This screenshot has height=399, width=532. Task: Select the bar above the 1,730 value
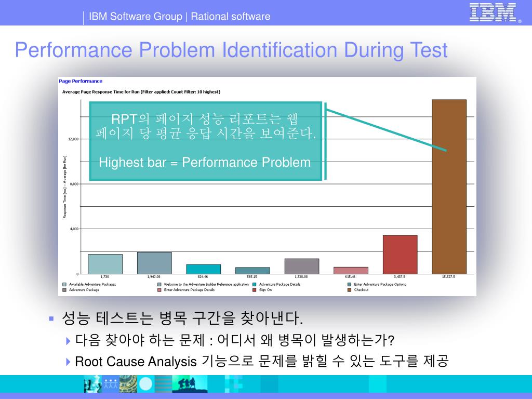click(x=105, y=264)
